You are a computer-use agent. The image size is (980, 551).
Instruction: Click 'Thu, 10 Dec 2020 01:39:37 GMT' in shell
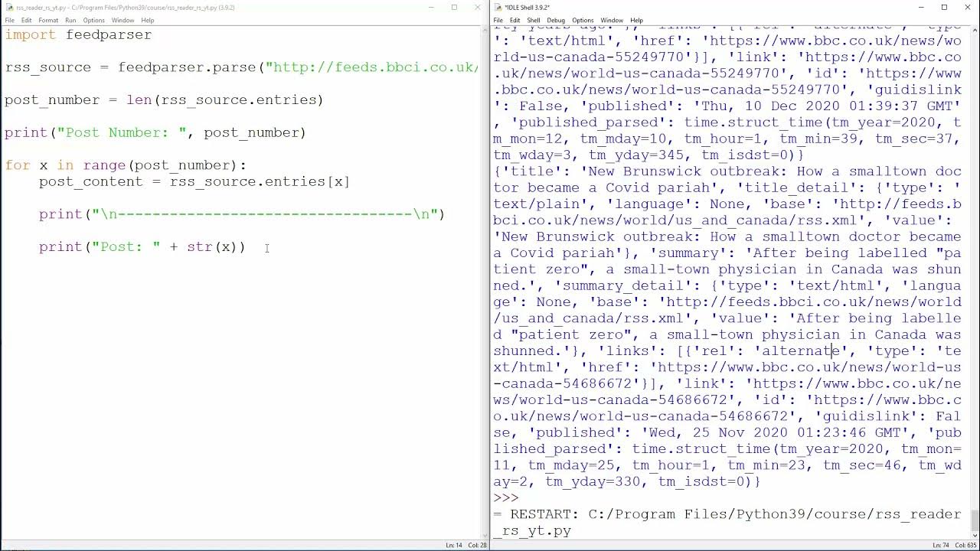click(826, 106)
